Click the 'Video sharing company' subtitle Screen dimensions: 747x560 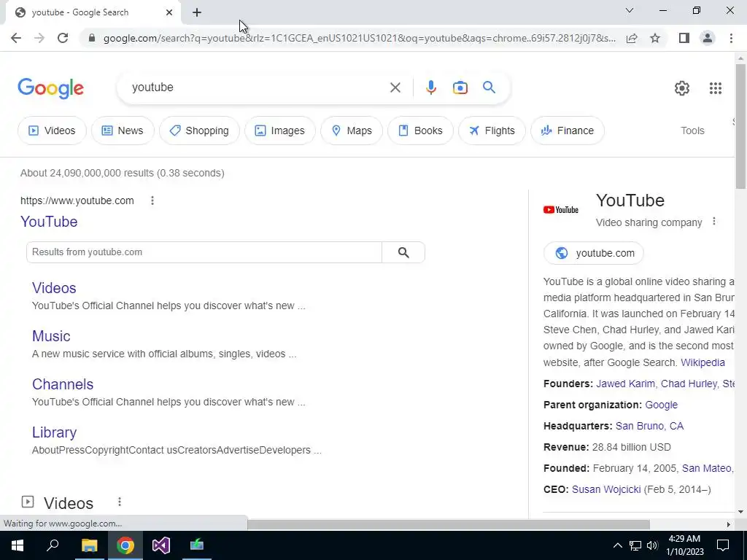click(x=649, y=223)
